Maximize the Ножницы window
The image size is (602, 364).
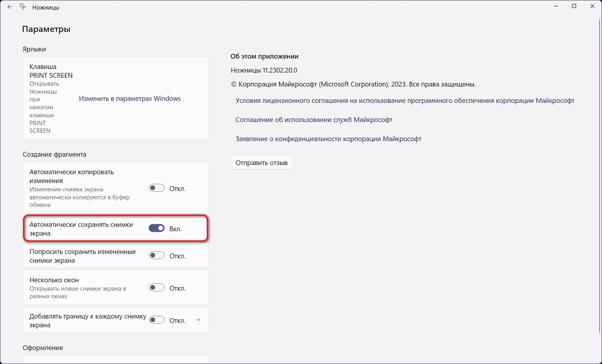click(x=574, y=6)
